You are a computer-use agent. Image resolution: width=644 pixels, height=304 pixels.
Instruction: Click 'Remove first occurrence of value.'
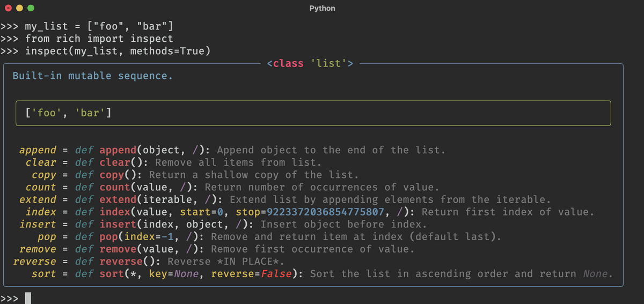click(x=313, y=249)
